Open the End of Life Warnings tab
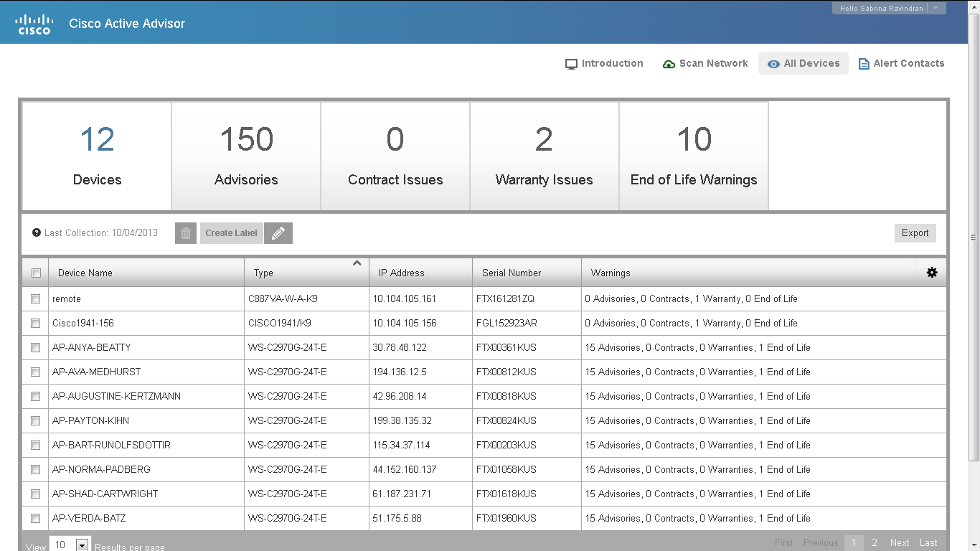Screen dimensions: 980x551 point(694,156)
